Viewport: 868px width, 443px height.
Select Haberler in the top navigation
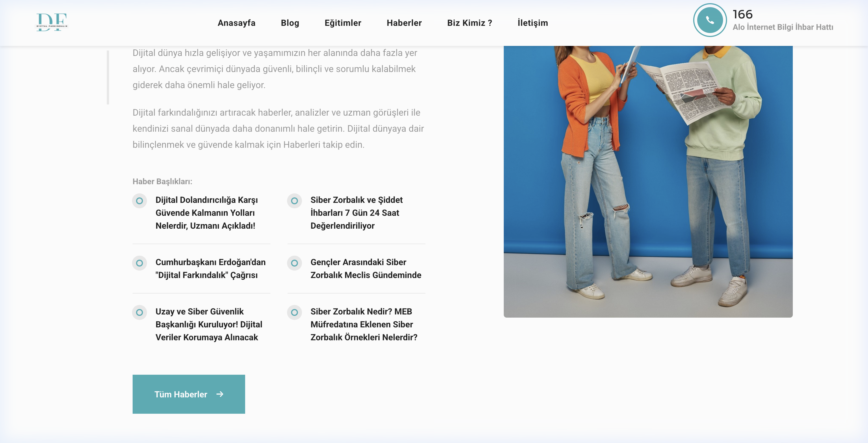pyautogui.click(x=404, y=23)
